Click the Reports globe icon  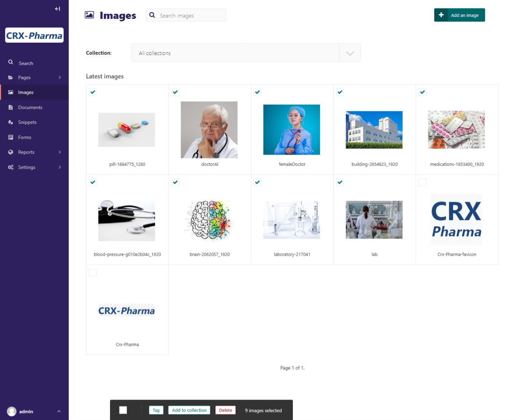coord(11,152)
